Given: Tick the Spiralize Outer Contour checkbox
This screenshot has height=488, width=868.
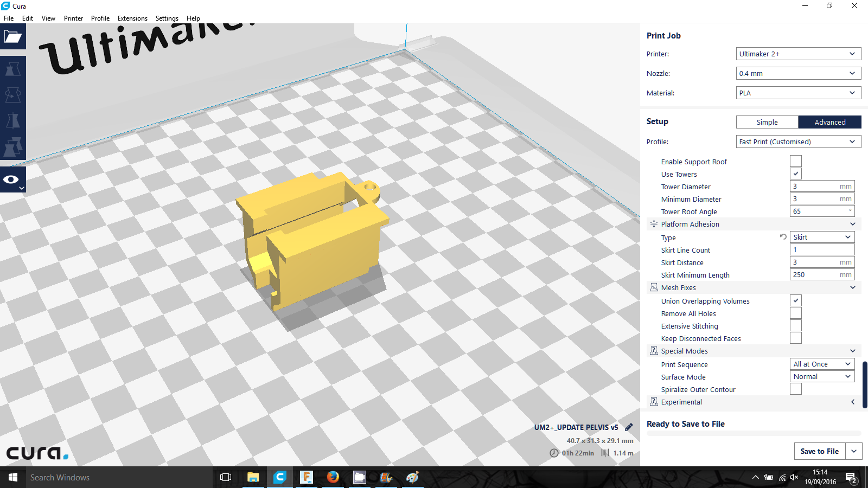Looking at the screenshot, I should click(x=795, y=389).
